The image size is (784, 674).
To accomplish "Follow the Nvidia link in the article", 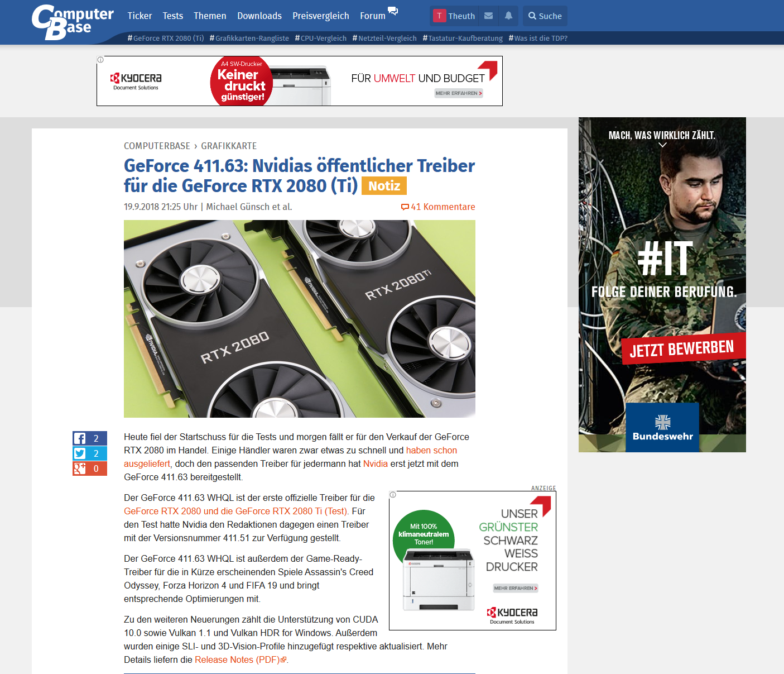I will coord(375,463).
